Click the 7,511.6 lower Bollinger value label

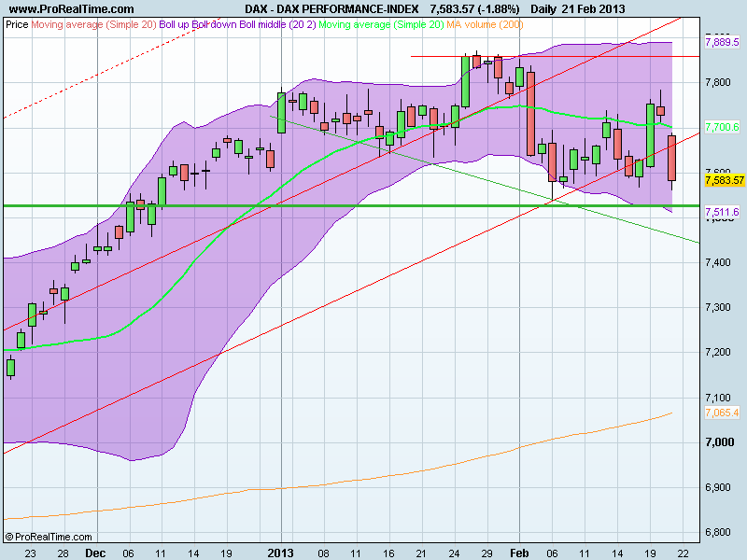(722, 212)
